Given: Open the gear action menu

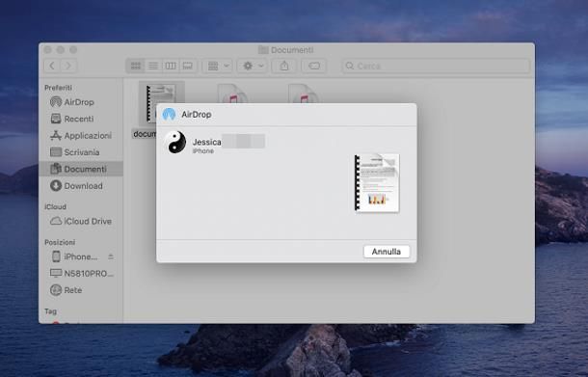Looking at the screenshot, I should pyautogui.click(x=253, y=66).
